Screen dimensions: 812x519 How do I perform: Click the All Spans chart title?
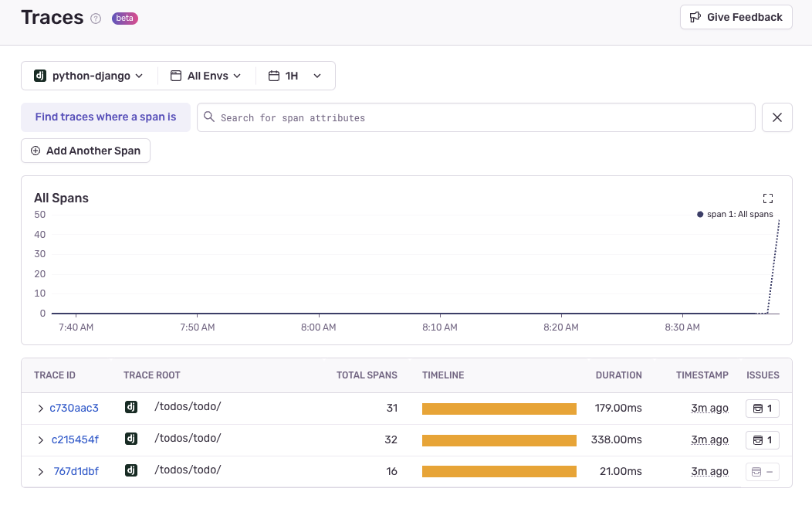click(x=61, y=198)
